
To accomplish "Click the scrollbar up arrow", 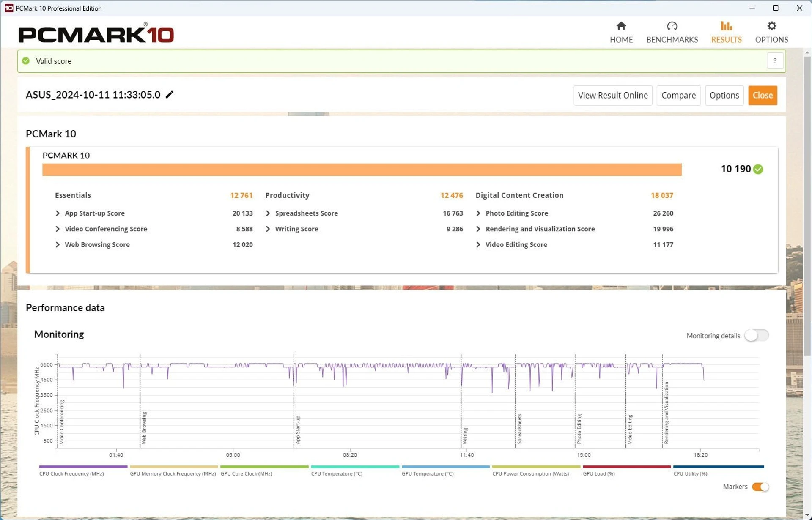I will (x=807, y=53).
